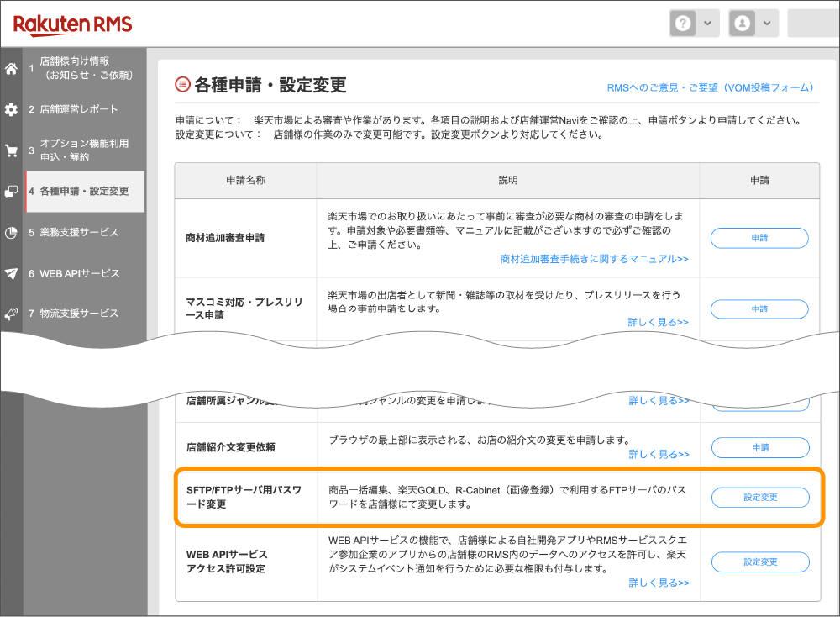Click the home icon in the sidebar
Screen dimensions: 840x617
[11, 69]
